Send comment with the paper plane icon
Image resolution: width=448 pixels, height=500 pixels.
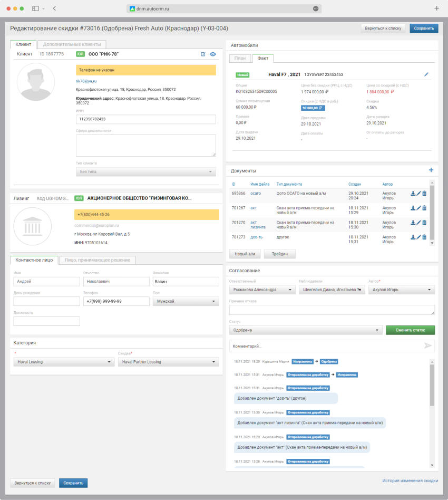(428, 346)
